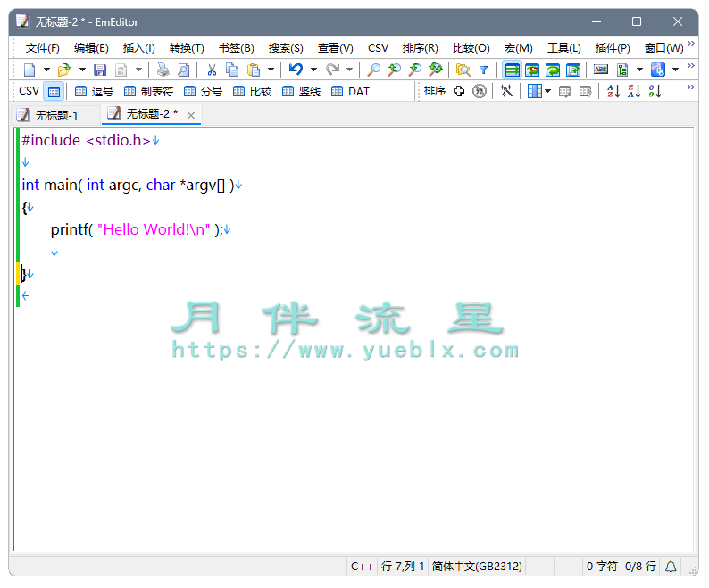Viewport: 709px width, 588px height.
Task: Cut selection with the scissors icon
Action: click(x=212, y=70)
